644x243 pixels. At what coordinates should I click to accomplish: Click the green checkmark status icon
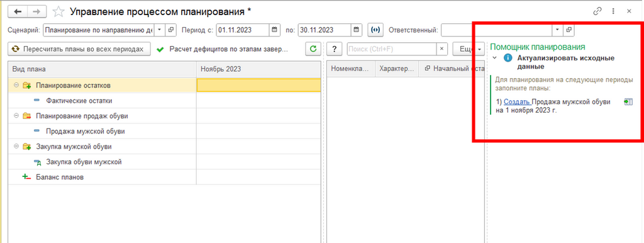click(x=160, y=49)
